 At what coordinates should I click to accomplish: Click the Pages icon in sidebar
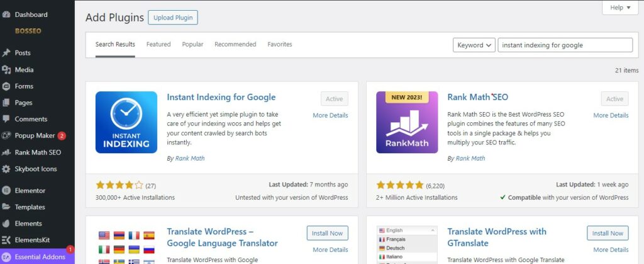click(x=6, y=103)
